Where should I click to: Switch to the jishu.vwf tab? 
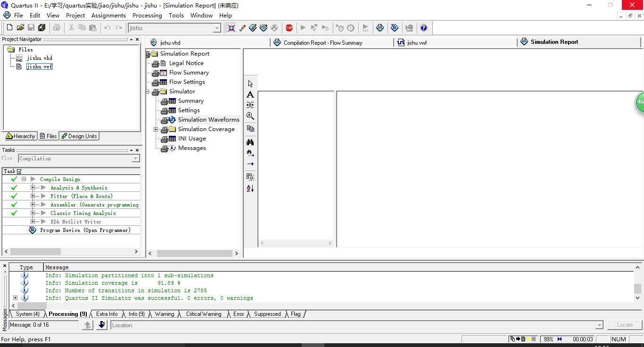[417, 43]
